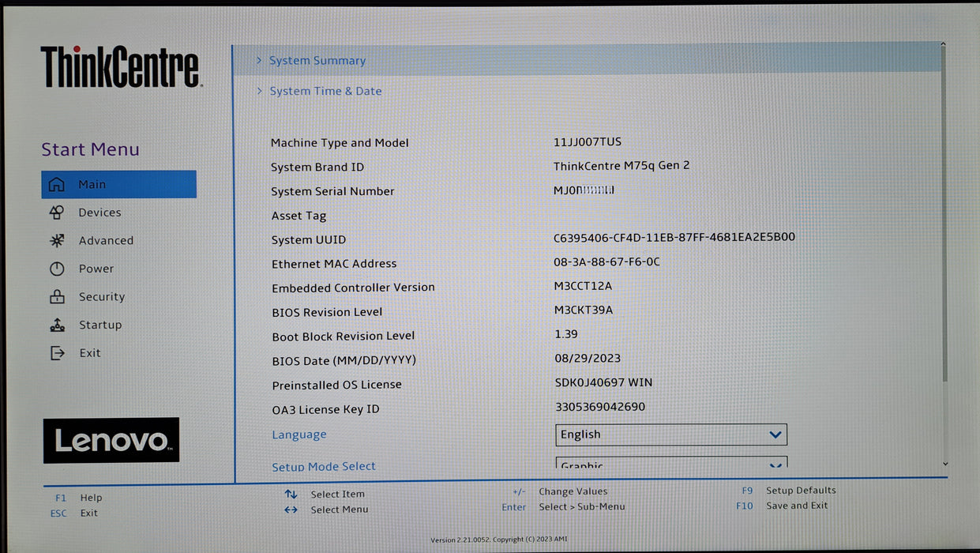
Task: Click the vertical scrollbar on the right
Action: (944, 213)
